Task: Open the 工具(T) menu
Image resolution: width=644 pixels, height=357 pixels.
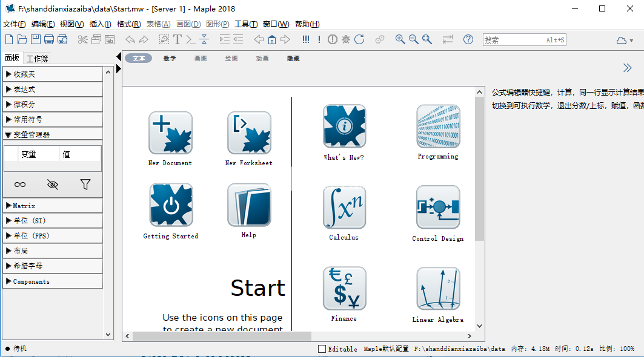Action: pyautogui.click(x=246, y=24)
